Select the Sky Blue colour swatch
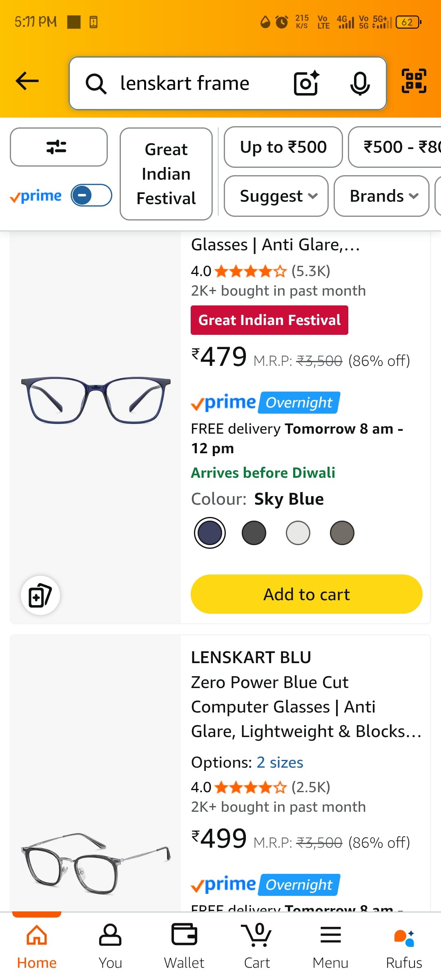Screen dimensions: 441x980 tap(210, 533)
